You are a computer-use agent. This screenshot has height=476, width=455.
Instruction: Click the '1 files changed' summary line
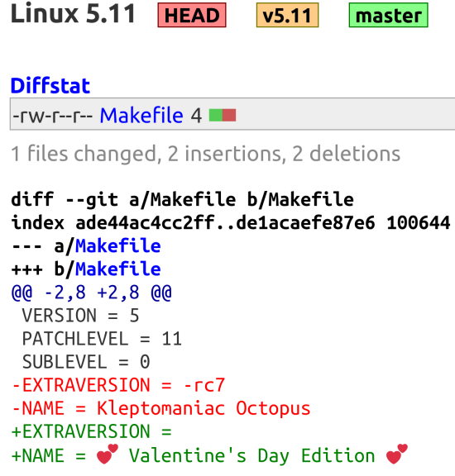tap(206, 154)
